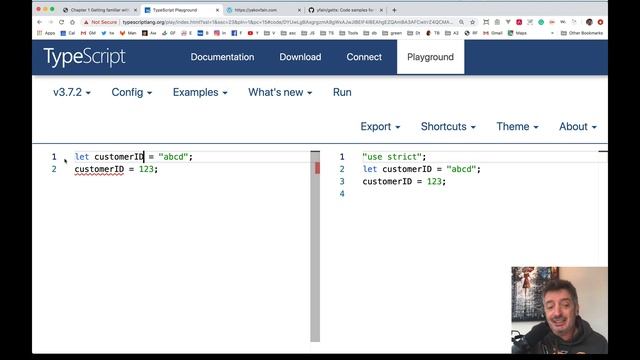Click the red error marker in the editor scrollbar
Screen dimensions: 640x360
[x=317, y=168]
